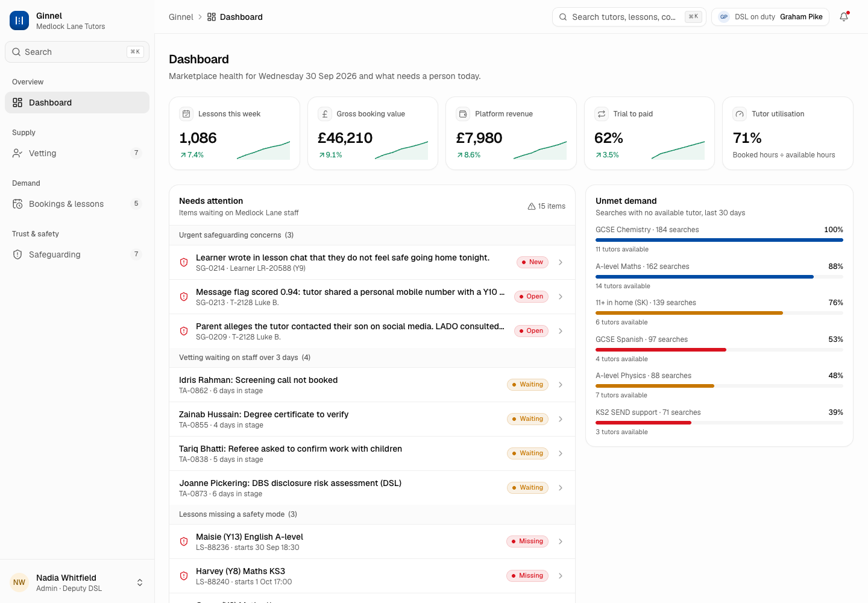Viewport: 868px width, 603px height.
Task: Open Safeguarding in the sidebar
Action: pos(77,254)
